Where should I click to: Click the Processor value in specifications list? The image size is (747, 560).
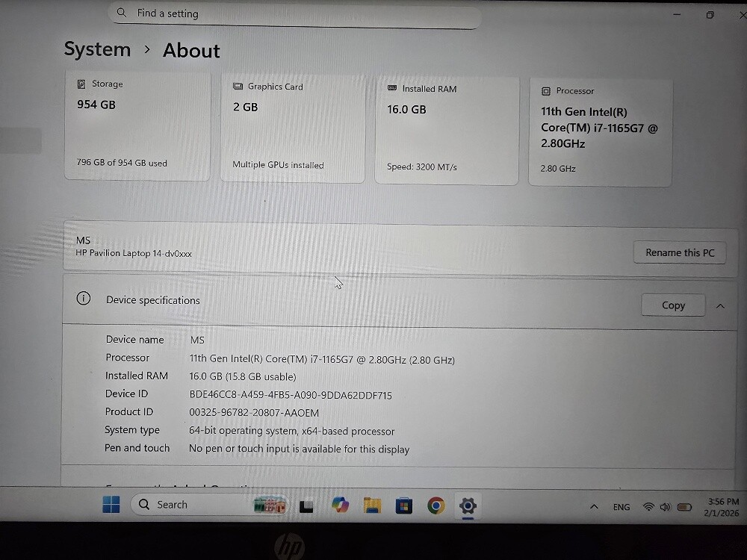[322, 360]
